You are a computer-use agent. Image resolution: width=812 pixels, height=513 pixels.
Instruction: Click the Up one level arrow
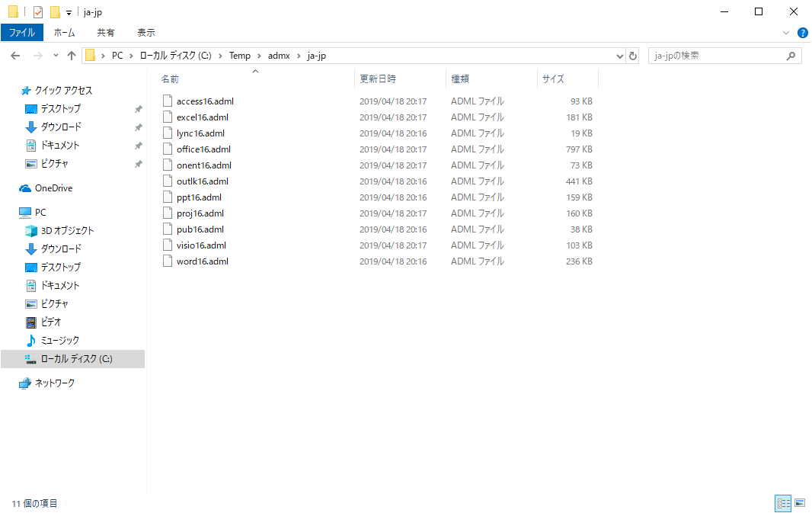(x=72, y=56)
